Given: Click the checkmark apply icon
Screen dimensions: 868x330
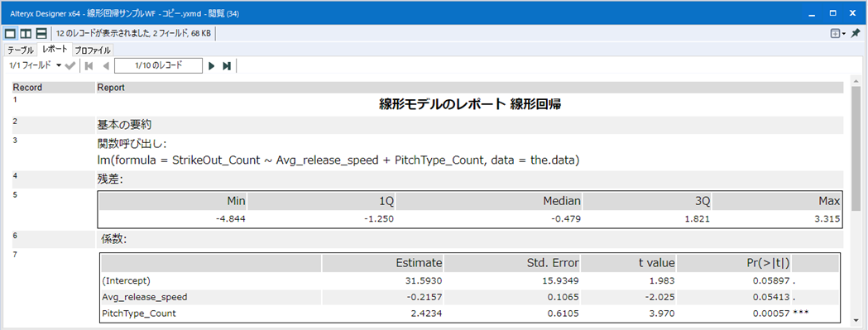Looking at the screenshot, I should [x=70, y=66].
